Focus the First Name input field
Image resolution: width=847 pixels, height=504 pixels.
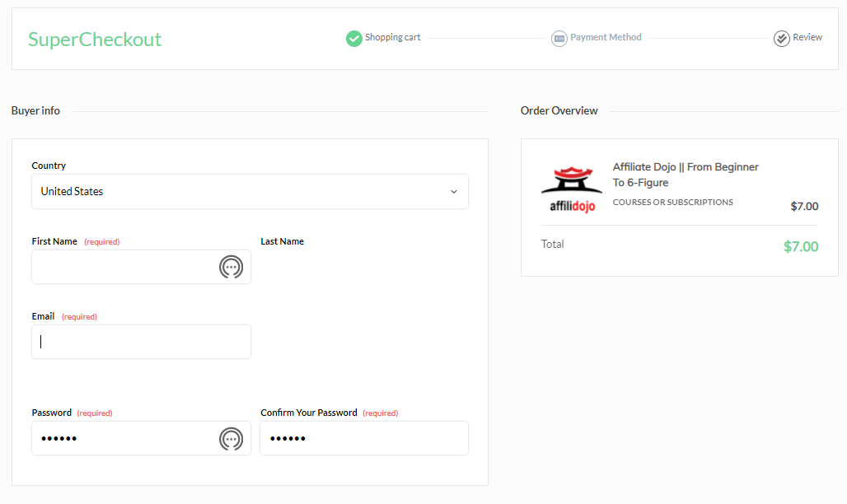pos(141,267)
